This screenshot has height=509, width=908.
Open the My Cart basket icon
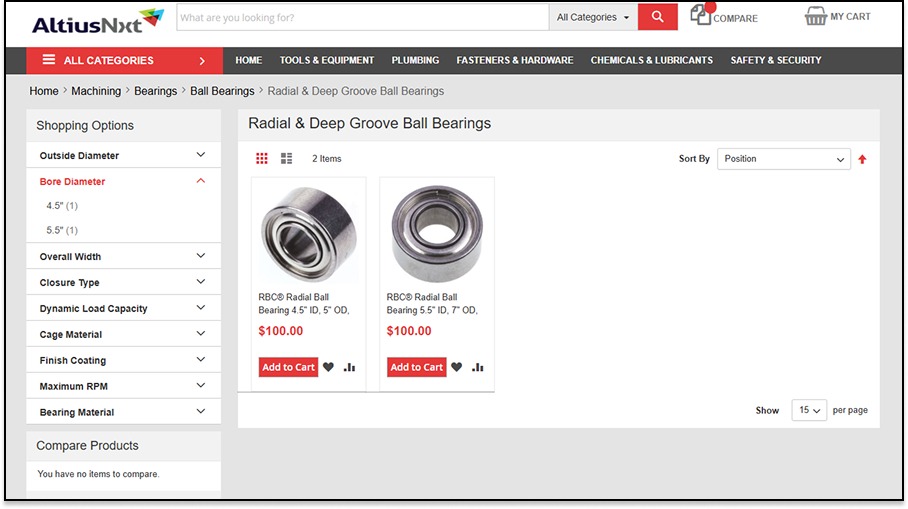pyautogui.click(x=815, y=16)
